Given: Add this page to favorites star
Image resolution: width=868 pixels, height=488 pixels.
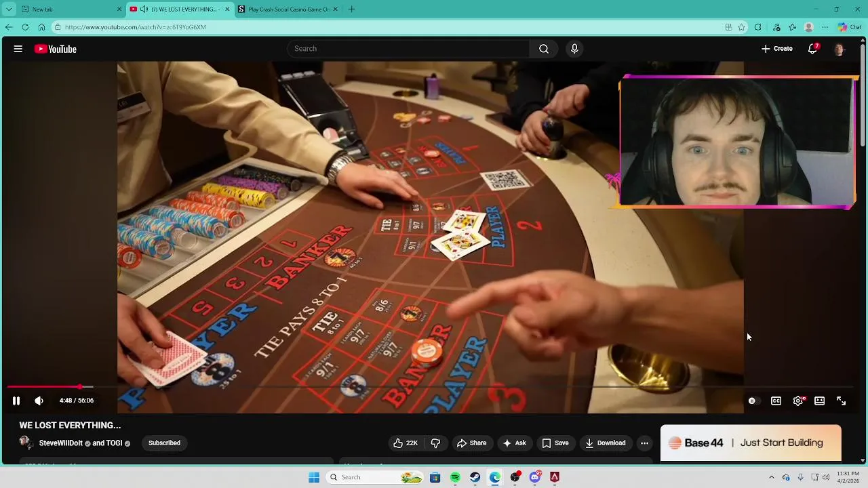Looking at the screenshot, I should [x=742, y=27].
